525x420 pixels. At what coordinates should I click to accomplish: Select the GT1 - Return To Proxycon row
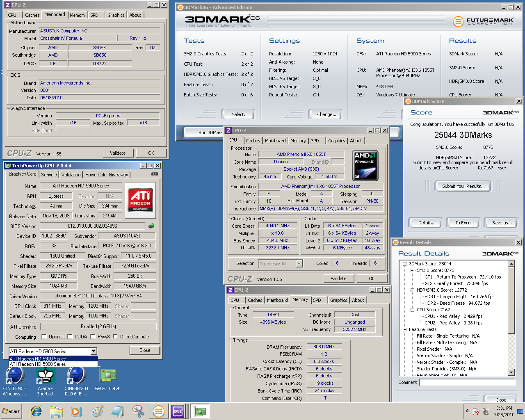pos(463,277)
